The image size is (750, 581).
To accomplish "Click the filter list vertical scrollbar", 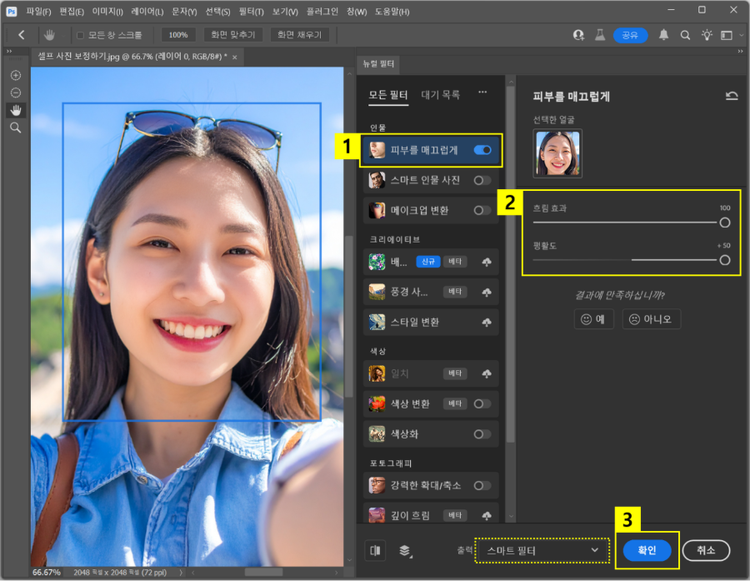I will click(x=510, y=264).
